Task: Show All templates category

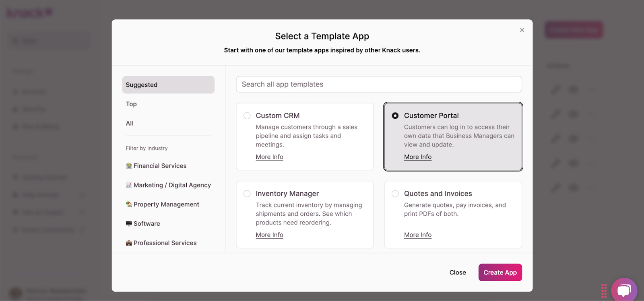Action: [x=130, y=124]
